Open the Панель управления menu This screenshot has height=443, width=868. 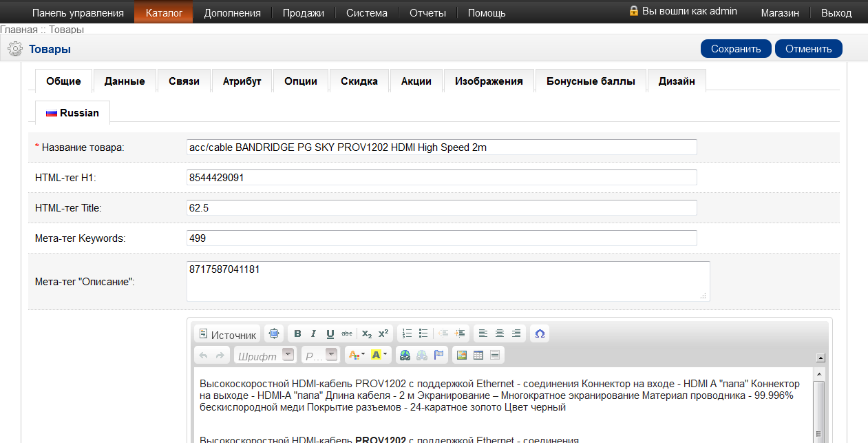pos(78,13)
